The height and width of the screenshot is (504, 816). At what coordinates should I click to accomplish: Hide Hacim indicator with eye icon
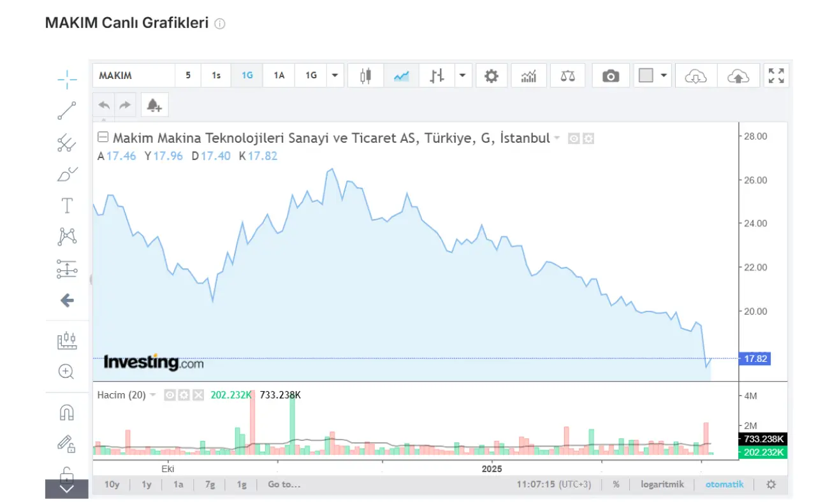170,395
